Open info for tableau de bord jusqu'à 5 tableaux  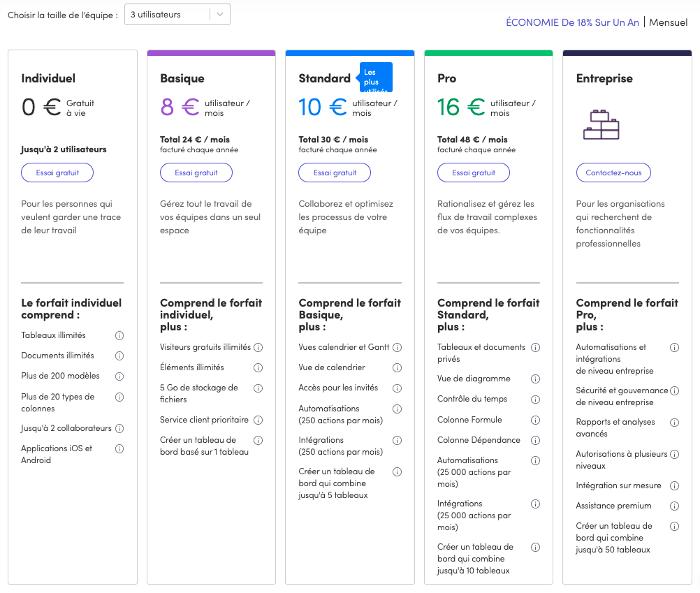pyautogui.click(x=397, y=471)
